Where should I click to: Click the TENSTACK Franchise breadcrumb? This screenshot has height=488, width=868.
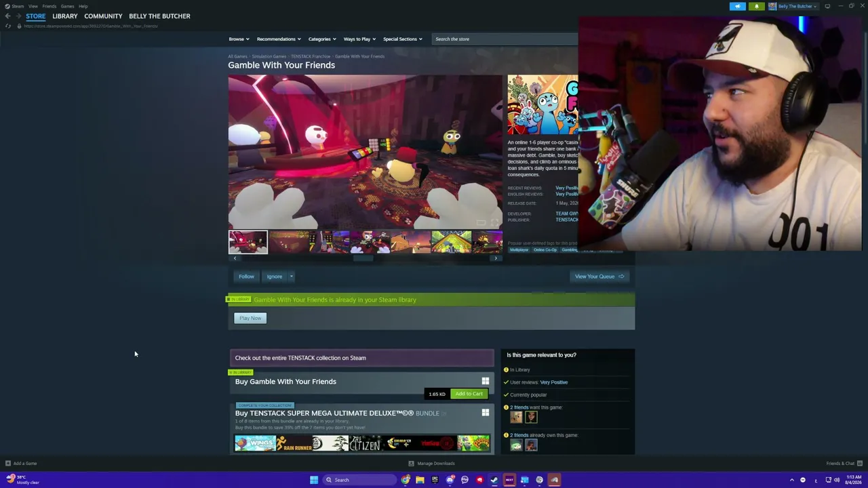point(311,56)
